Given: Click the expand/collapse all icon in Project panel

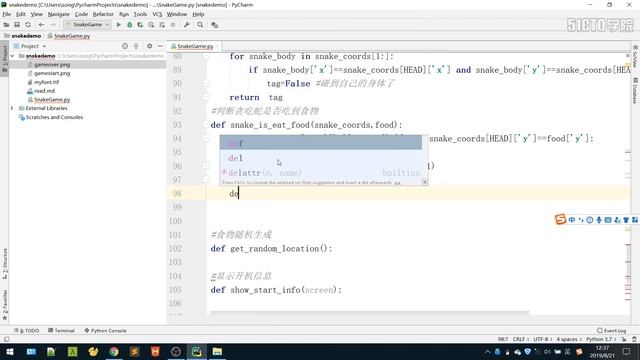Looking at the screenshot, I should click(136, 46).
